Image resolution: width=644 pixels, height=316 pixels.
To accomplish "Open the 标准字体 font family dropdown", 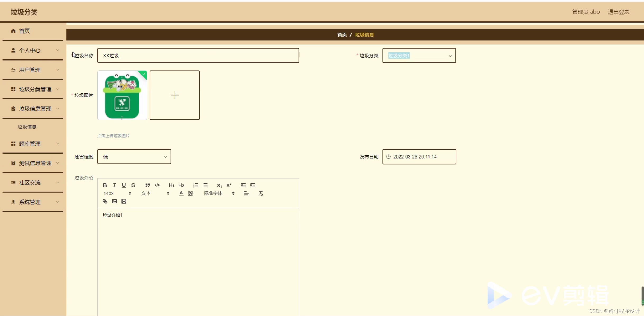I will coord(219,193).
